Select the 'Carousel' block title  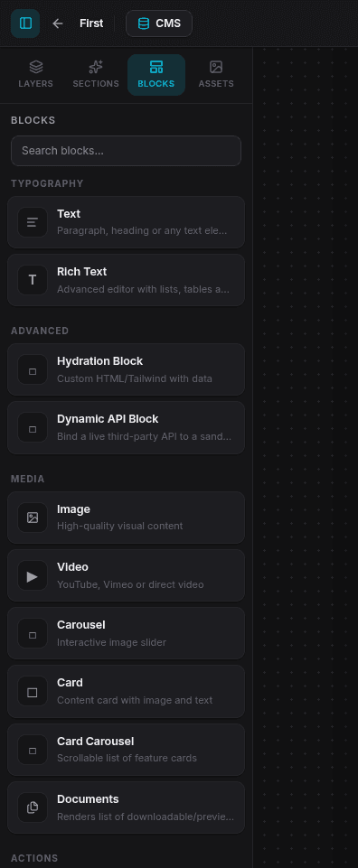pyautogui.click(x=80, y=625)
